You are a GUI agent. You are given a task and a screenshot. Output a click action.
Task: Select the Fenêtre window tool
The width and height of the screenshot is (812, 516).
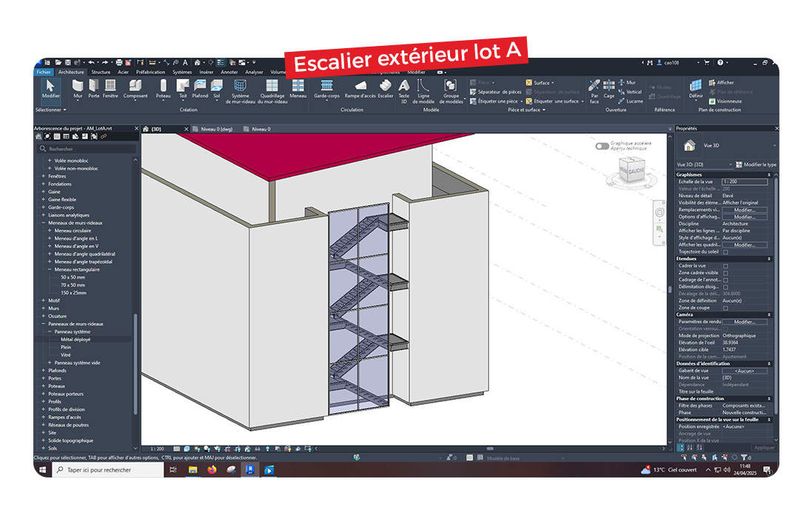click(x=110, y=89)
